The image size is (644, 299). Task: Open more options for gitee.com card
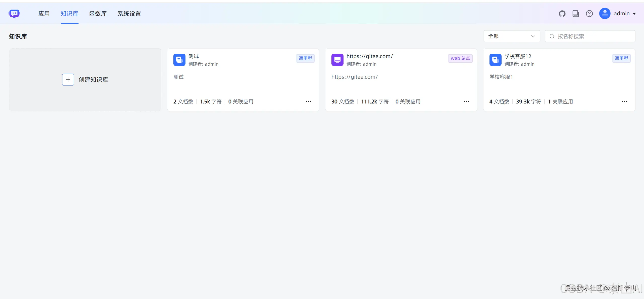466,102
